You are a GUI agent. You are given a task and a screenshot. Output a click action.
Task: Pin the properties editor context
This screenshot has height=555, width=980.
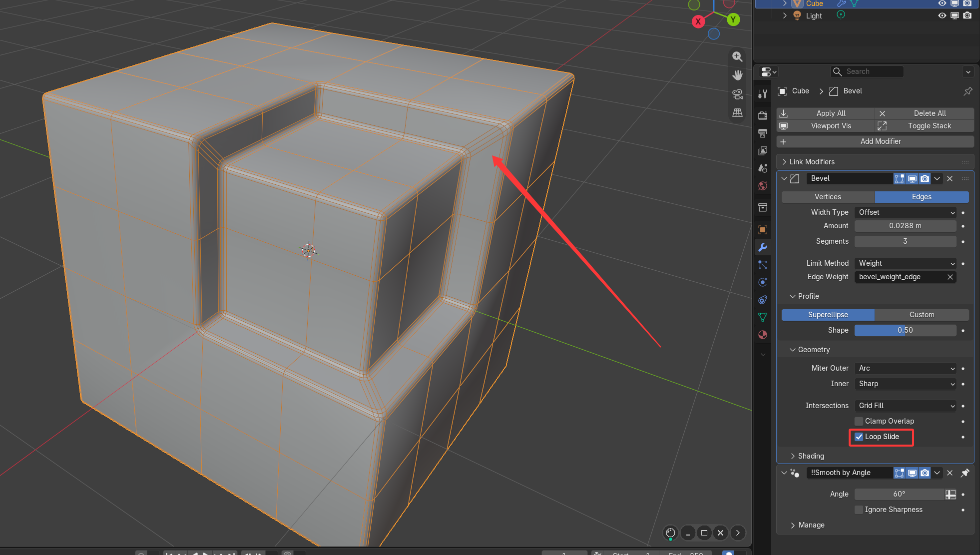coord(968,91)
